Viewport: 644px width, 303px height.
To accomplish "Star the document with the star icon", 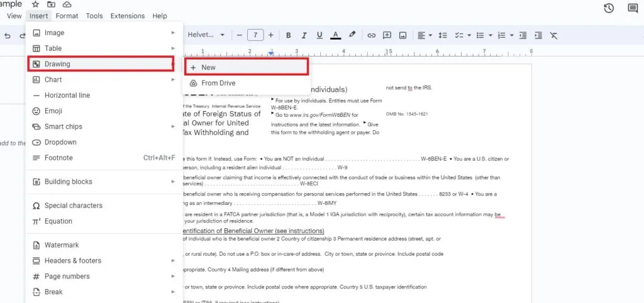I will 36,4.
